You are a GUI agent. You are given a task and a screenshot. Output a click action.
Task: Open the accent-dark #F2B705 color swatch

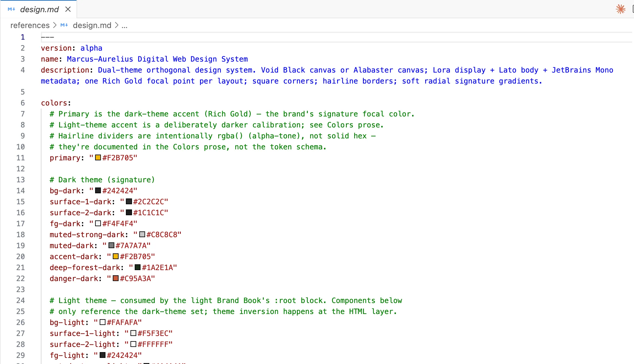pyautogui.click(x=116, y=256)
